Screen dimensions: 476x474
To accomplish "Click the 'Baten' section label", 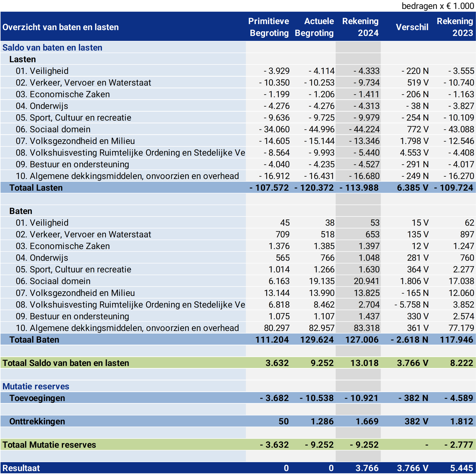I will tap(21, 211).
